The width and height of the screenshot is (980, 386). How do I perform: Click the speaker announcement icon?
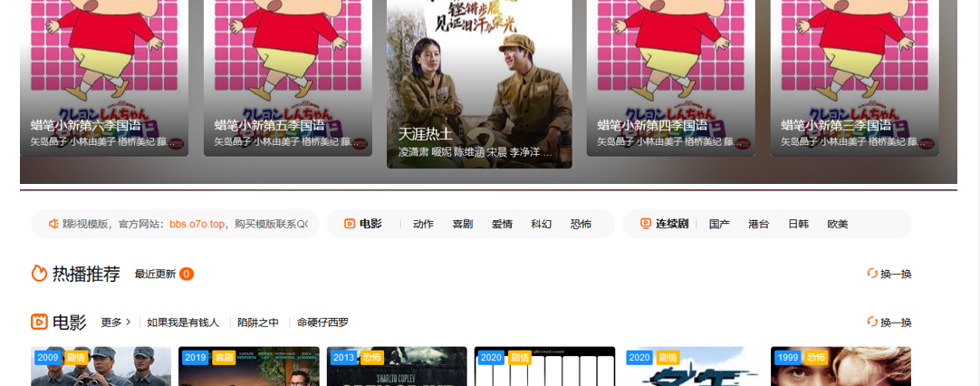click(x=53, y=224)
